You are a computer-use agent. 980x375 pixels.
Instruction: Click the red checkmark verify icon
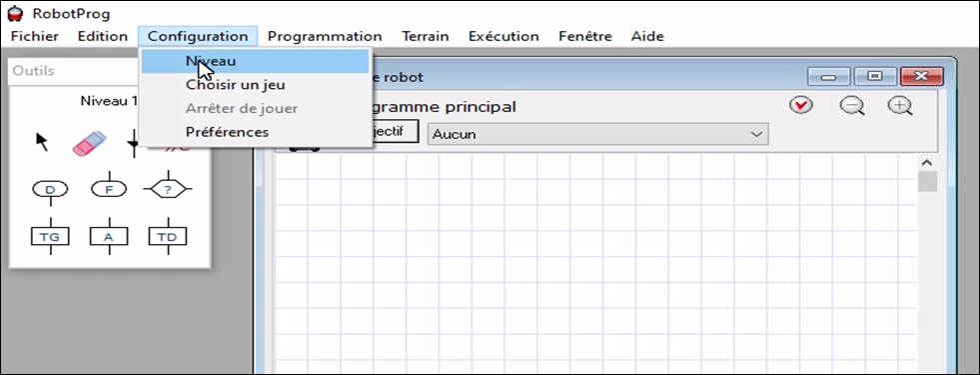[800, 105]
